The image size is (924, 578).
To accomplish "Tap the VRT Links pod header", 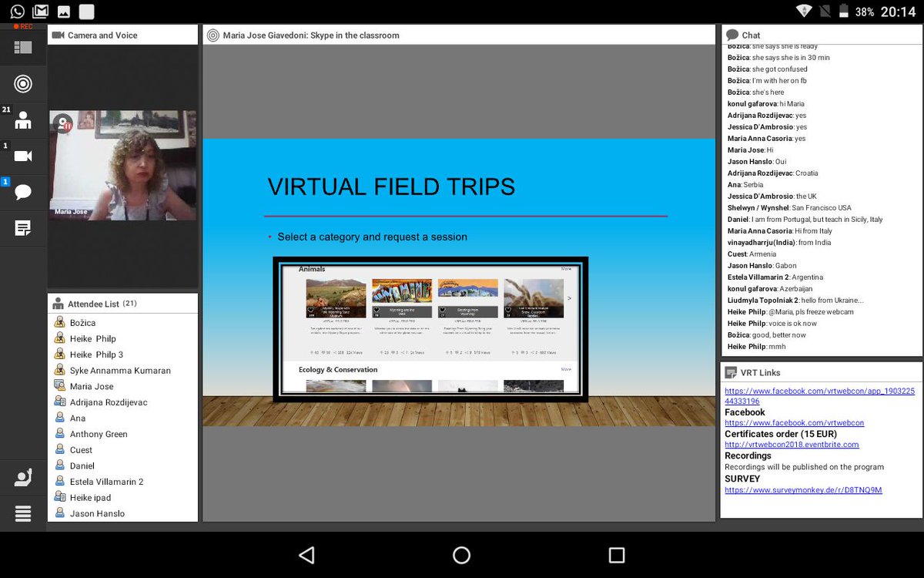I will click(x=822, y=372).
